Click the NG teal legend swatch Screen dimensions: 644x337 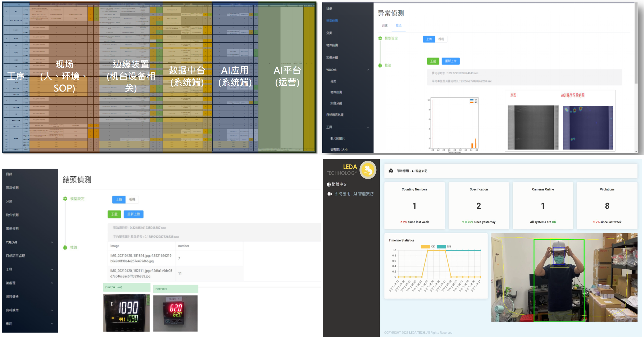pos(441,246)
